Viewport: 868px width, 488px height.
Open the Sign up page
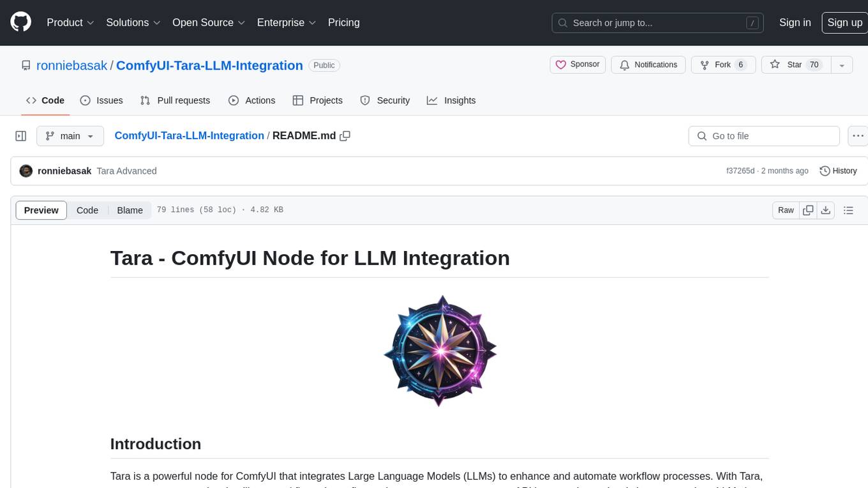click(x=844, y=22)
